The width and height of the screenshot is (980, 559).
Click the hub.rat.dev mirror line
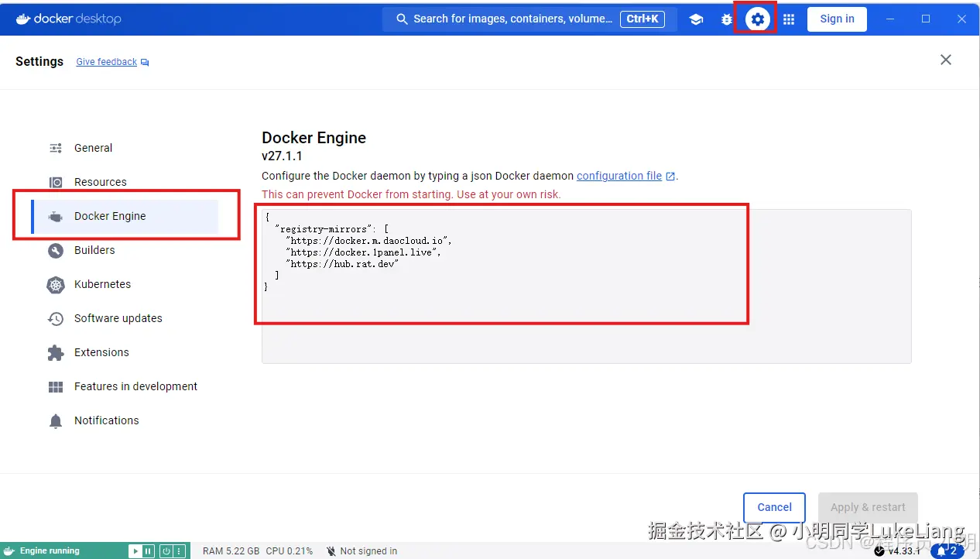click(x=342, y=264)
